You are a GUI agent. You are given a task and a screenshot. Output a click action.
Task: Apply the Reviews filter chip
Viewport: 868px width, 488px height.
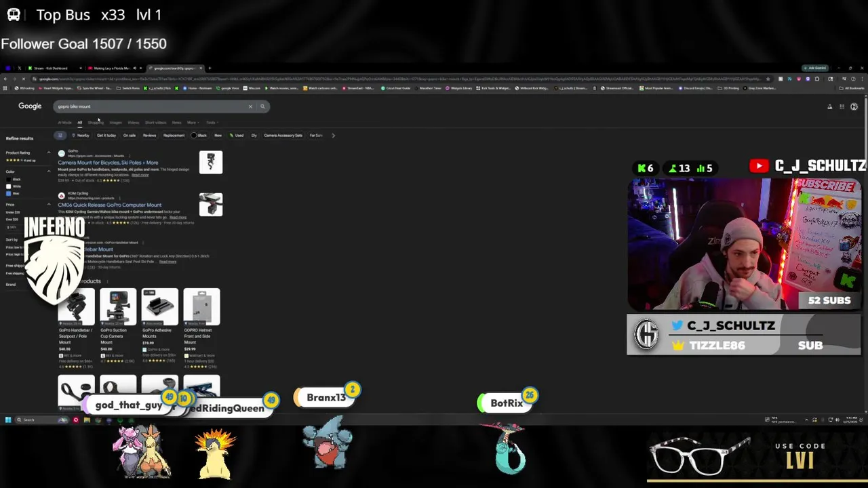149,136
